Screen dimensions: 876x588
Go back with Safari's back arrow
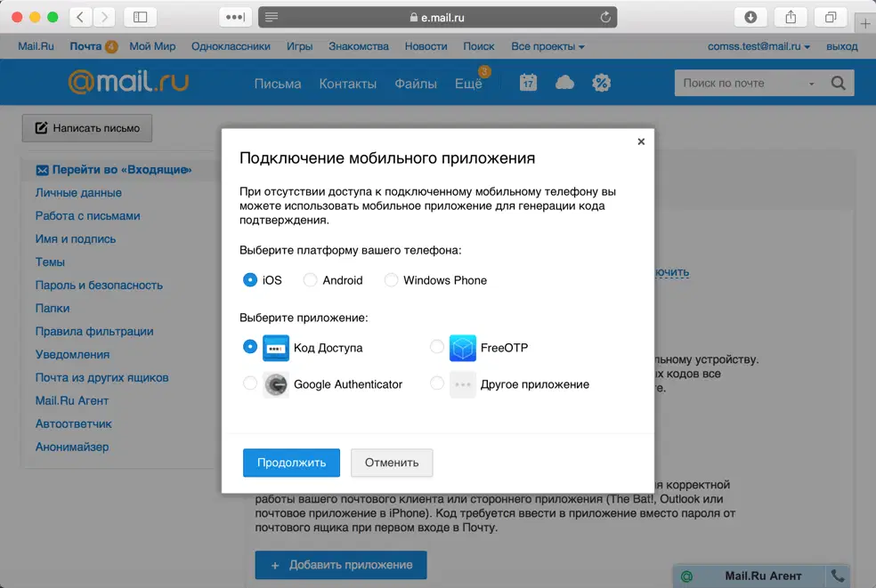coord(80,17)
